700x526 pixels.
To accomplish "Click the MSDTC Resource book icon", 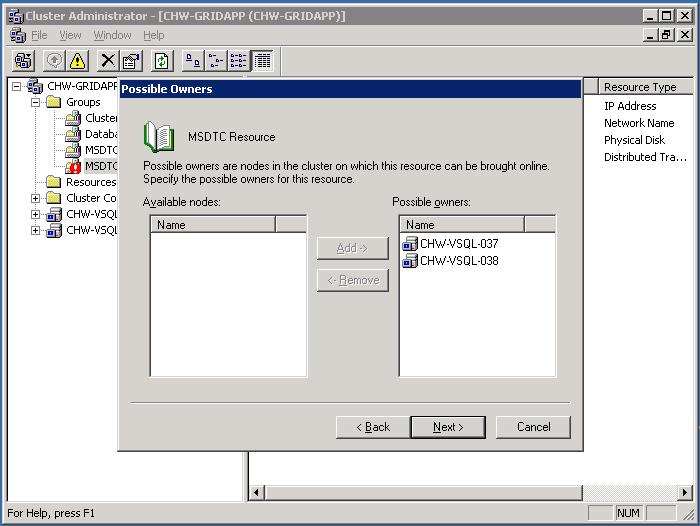I will 159,137.
